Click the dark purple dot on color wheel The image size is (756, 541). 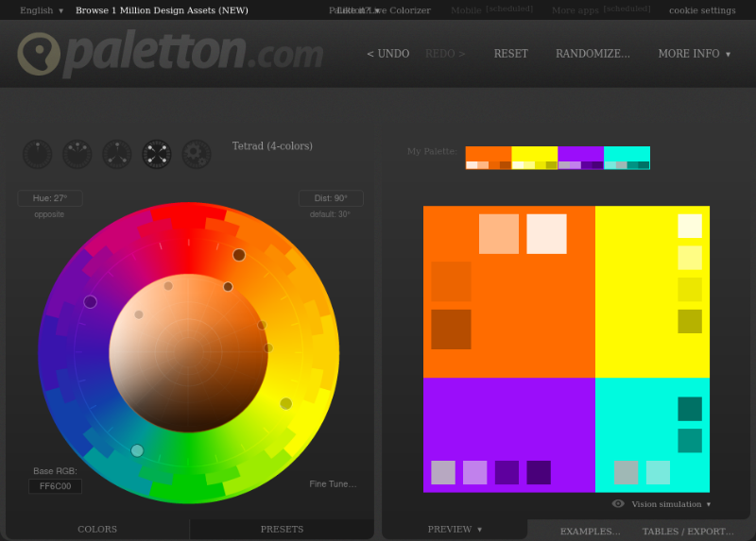[91, 302]
